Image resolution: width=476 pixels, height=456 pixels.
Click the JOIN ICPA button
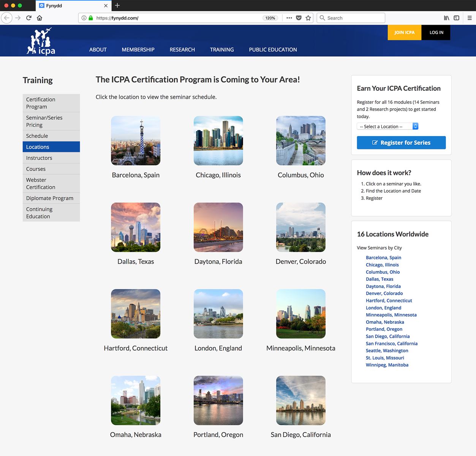405,32
